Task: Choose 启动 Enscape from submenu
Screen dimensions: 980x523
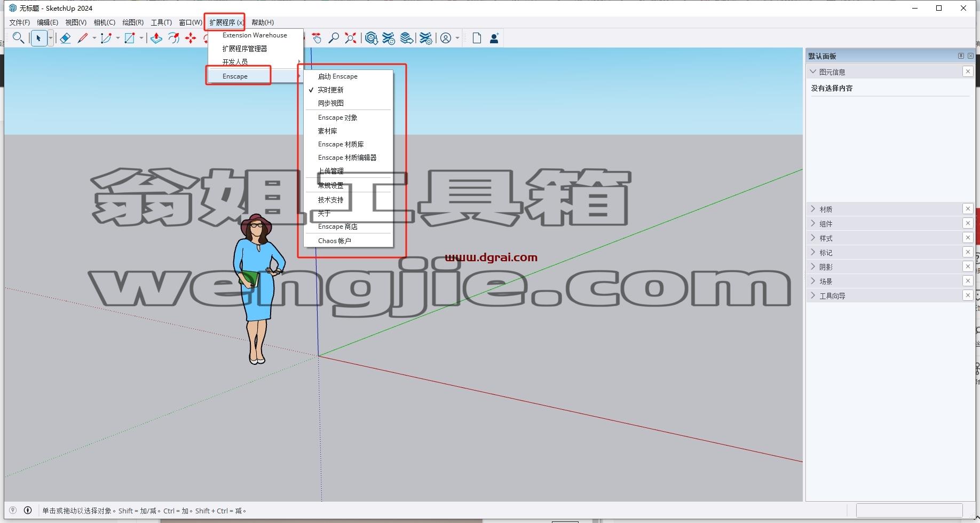Action: (x=349, y=76)
